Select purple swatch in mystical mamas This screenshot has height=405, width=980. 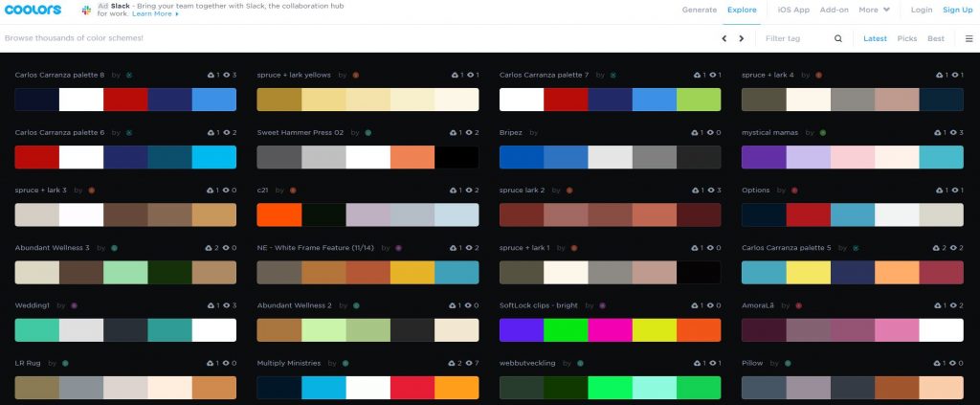click(764, 157)
